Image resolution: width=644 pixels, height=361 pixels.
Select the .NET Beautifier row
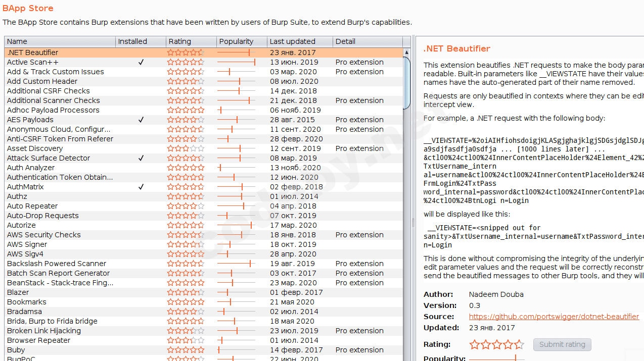[x=204, y=53]
